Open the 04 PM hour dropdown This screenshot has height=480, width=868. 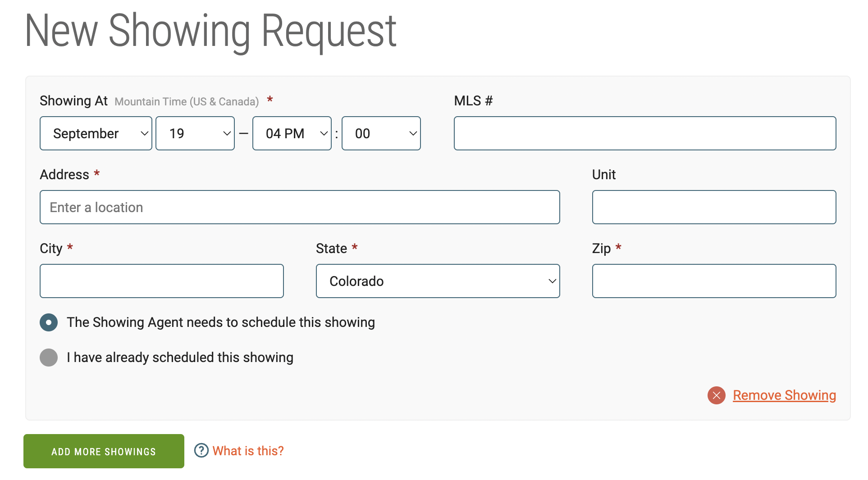(292, 133)
